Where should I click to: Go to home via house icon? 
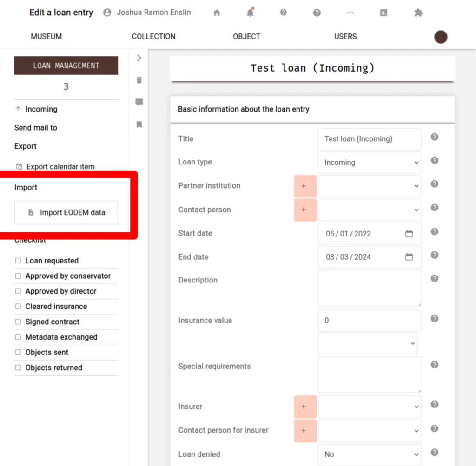(x=217, y=13)
